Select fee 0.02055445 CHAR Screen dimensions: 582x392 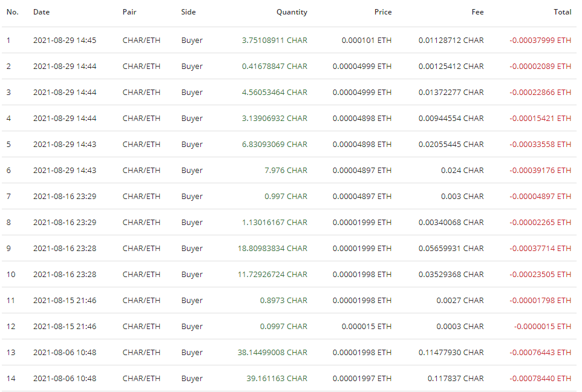click(451, 144)
